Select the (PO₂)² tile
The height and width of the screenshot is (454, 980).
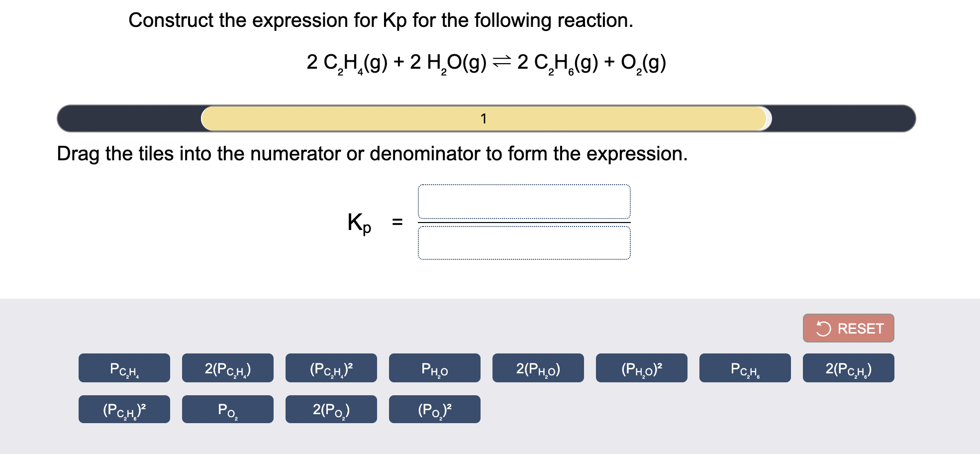click(434, 409)
